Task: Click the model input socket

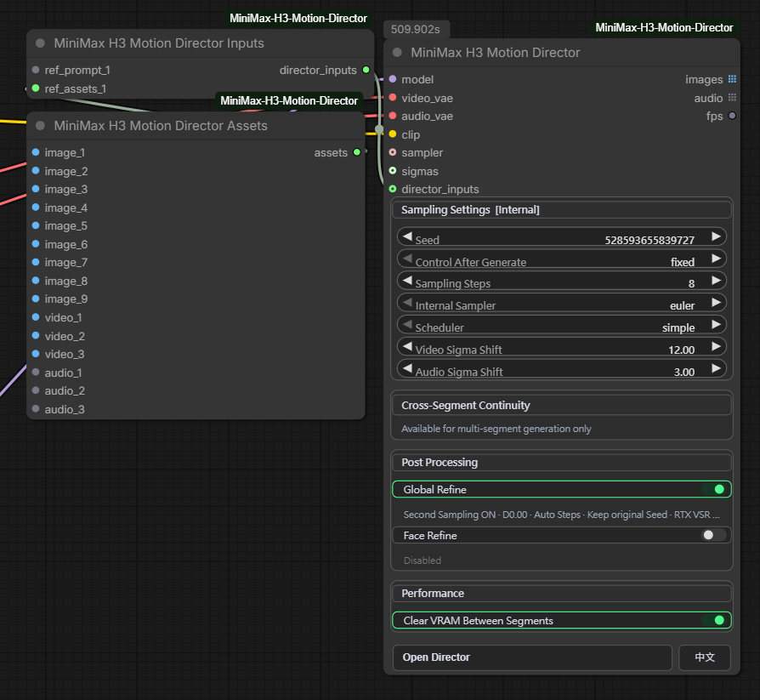Action: (393, 79)
